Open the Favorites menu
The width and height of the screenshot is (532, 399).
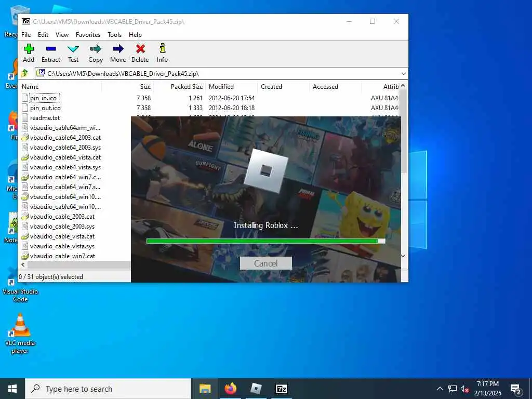[88, 35]
